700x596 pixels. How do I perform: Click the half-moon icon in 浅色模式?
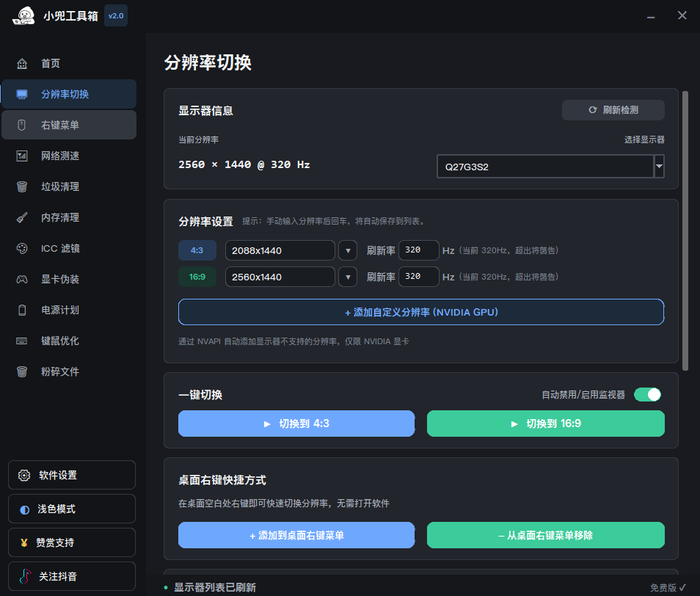(24, 509)
